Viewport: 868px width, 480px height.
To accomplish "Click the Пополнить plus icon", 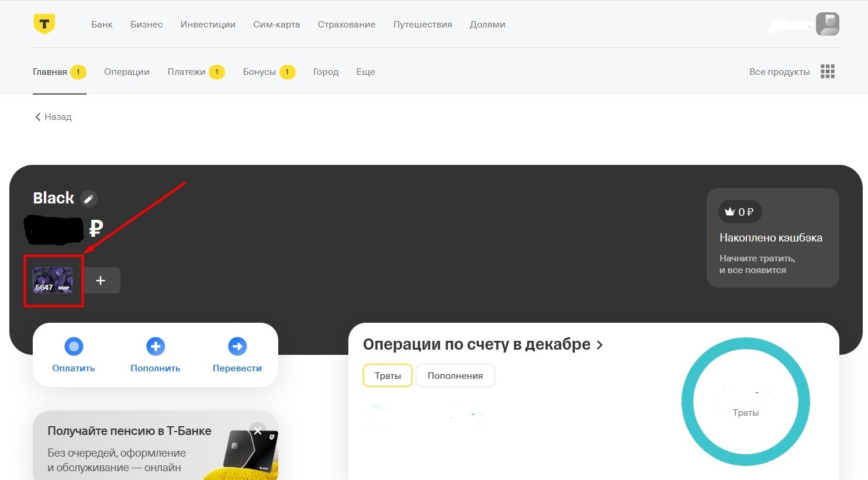I will [x=155, y=347].
